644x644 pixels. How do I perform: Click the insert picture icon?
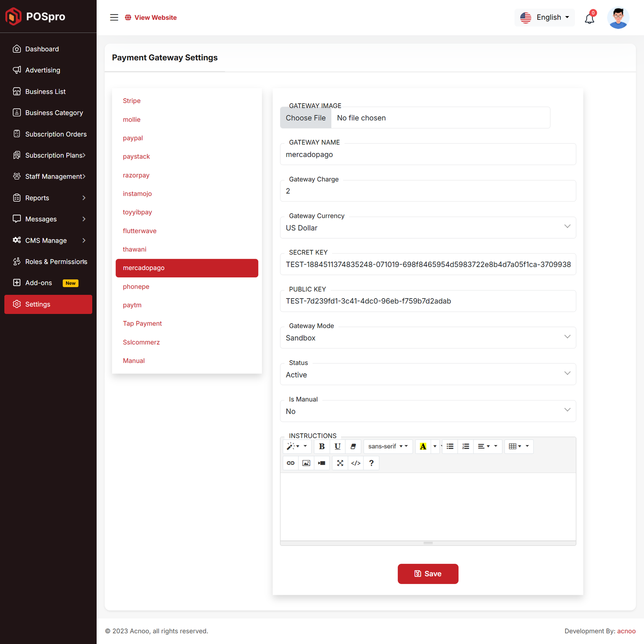coord(306,463)
